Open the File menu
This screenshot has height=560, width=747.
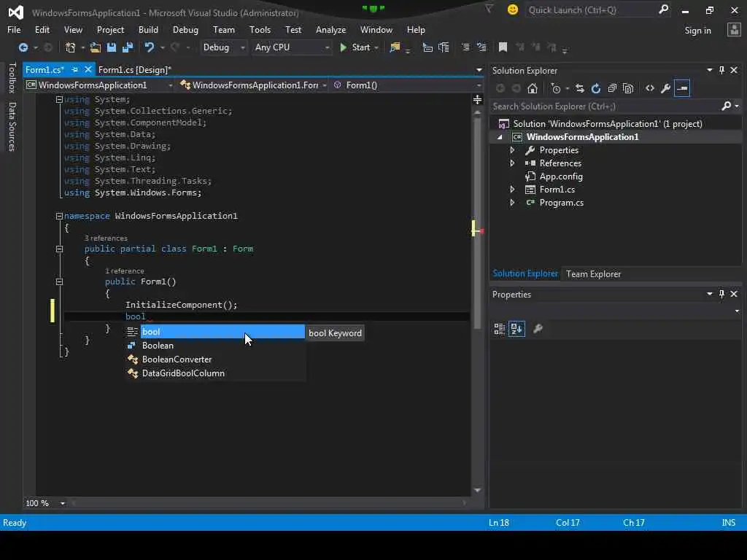coord(14,29)
